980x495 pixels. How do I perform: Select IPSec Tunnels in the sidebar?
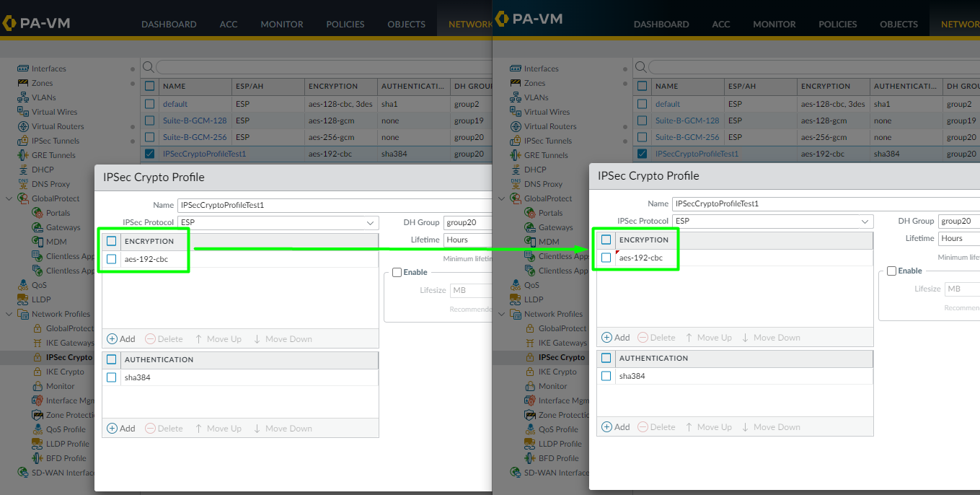(x=50, y=140)
